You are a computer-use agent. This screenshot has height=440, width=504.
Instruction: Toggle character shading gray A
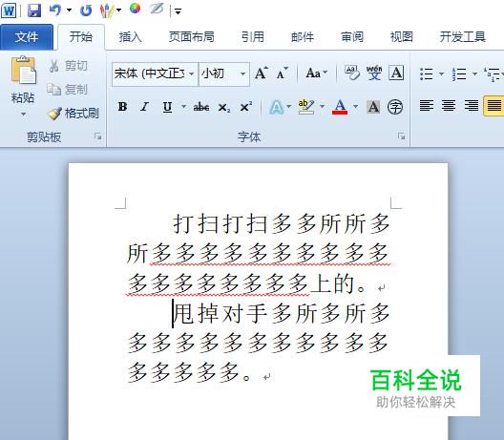(x=373, y=107)
